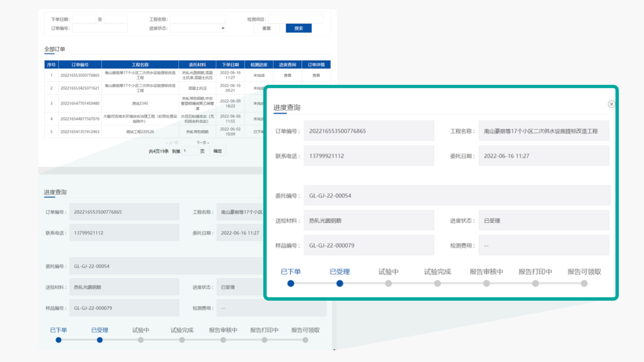Click 订单编号 value field in enlarged popup
The image size is (644, 362).
pyautogui.click(x=369, y=131)
